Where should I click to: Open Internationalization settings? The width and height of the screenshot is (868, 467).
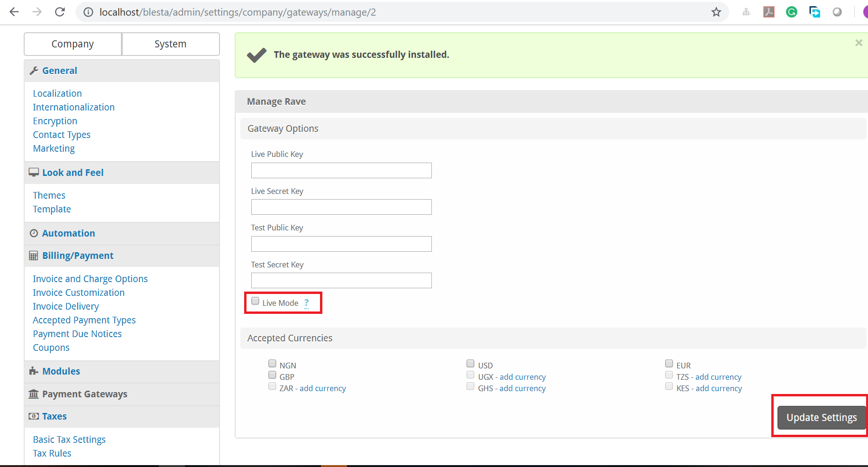(x=74, y=107)
